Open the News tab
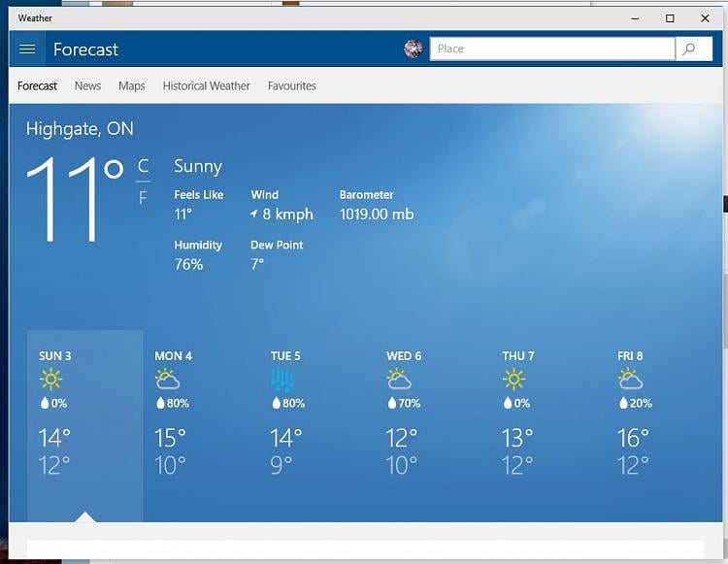Image resolution: width=728 pixels, height=564 pixels. (x=87, y=86)
